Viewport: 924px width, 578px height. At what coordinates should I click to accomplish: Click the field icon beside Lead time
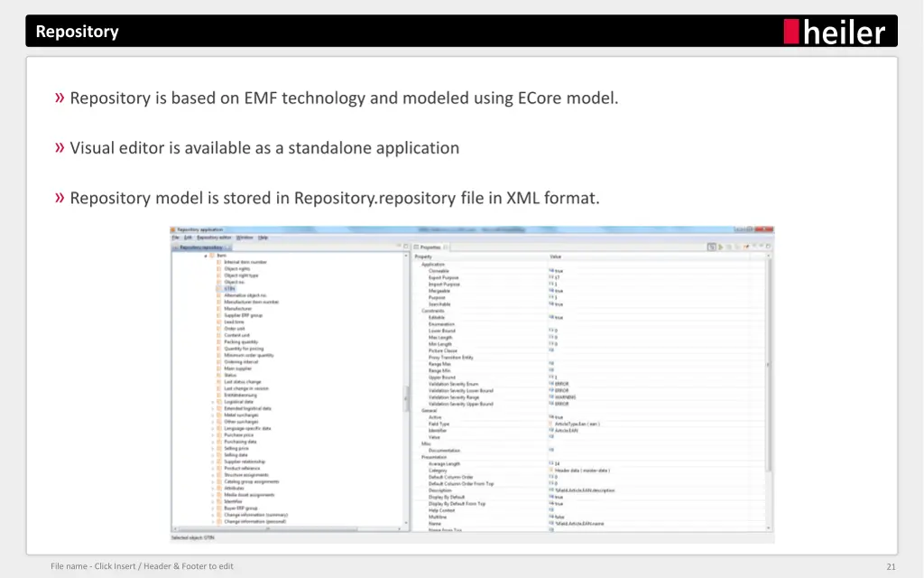click(x=219, y=322)
